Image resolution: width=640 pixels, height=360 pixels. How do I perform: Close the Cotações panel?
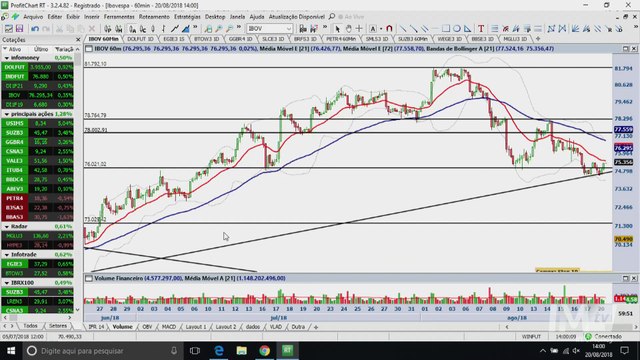pos(78,40)
